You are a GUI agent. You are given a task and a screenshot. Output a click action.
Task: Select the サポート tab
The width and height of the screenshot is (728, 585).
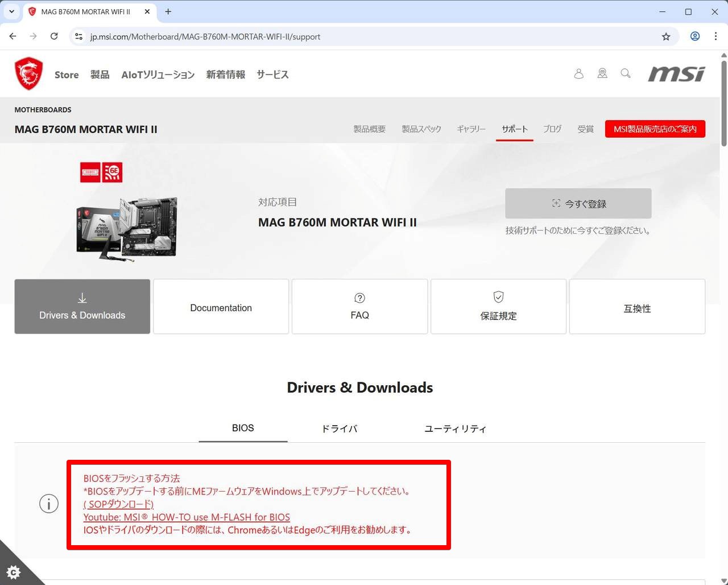[515, 129]
